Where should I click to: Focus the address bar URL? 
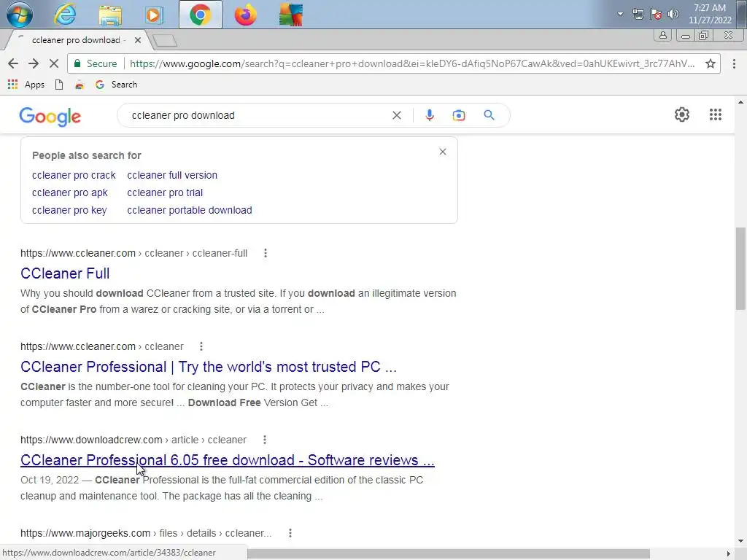click(411, 63)
